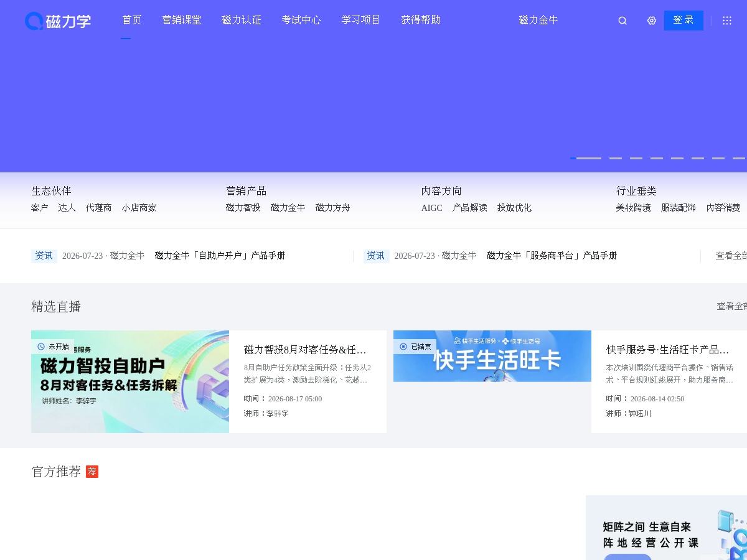Click the 登录 button
Viewport: 747px width, 560px height.
pyautogui.click(x=684, y=21)
